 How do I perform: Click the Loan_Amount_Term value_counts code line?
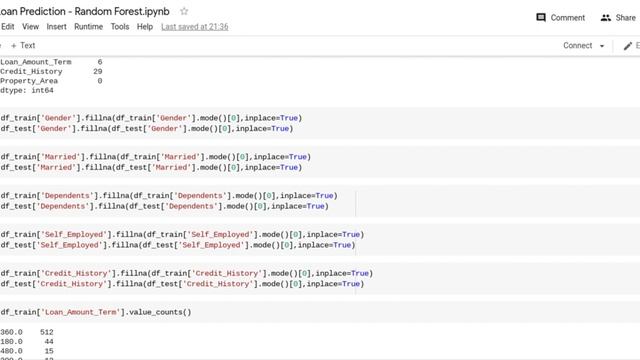96,312
